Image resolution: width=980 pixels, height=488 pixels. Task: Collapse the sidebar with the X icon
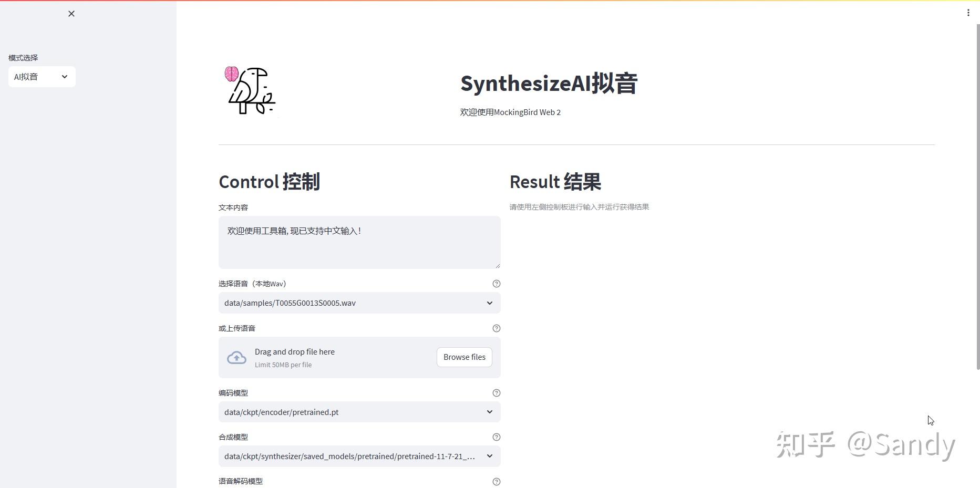point(71,14)
